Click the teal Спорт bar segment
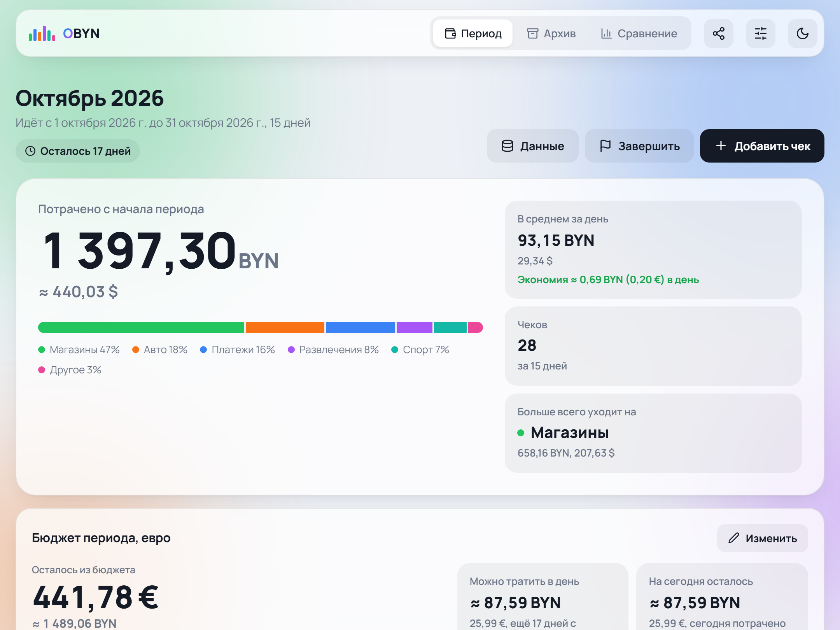This screenshot has width=840, height=630. (450, 327)
